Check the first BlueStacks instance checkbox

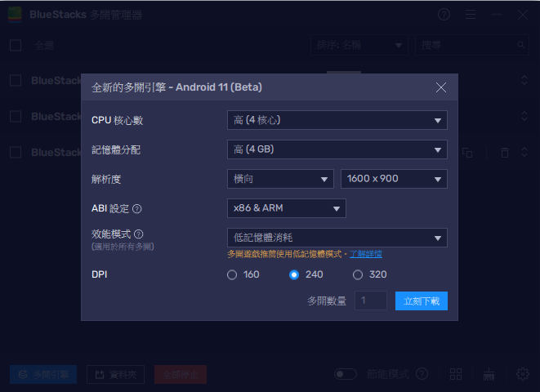tap(16, 81)
